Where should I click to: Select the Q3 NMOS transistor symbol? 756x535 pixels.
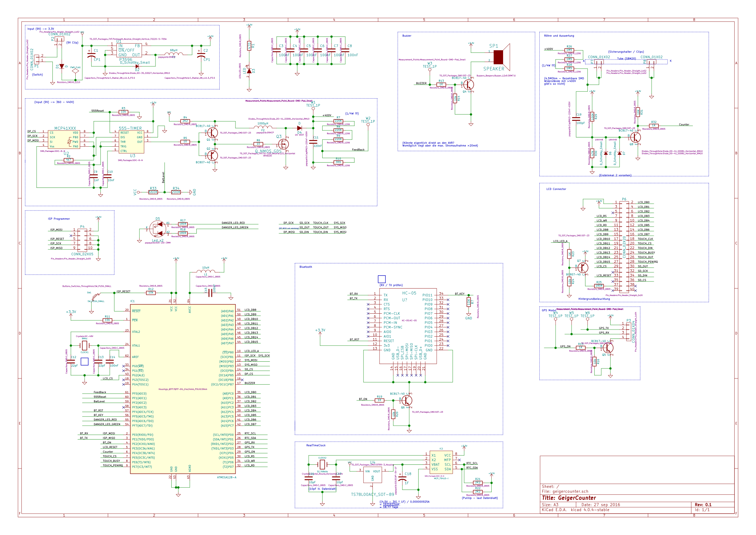[283, 144]
